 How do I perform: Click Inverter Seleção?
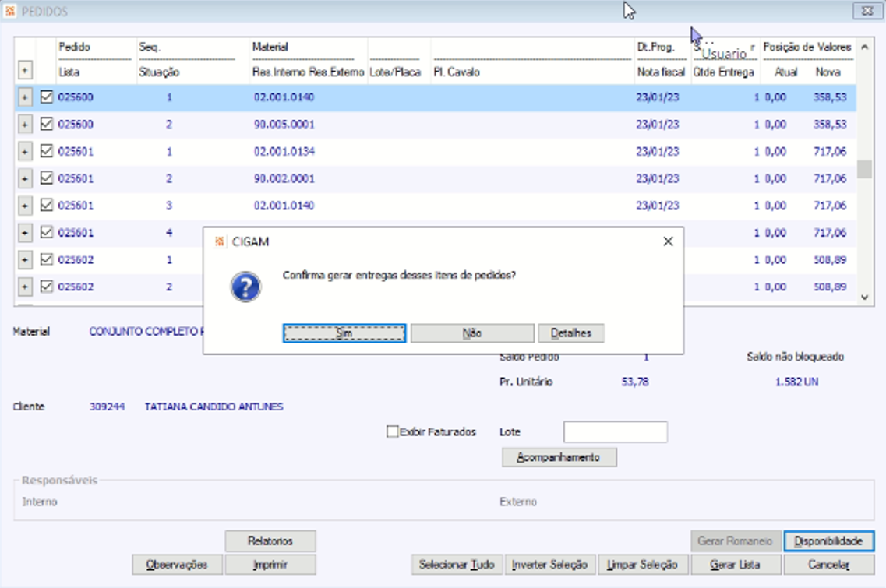pos(550,565)
